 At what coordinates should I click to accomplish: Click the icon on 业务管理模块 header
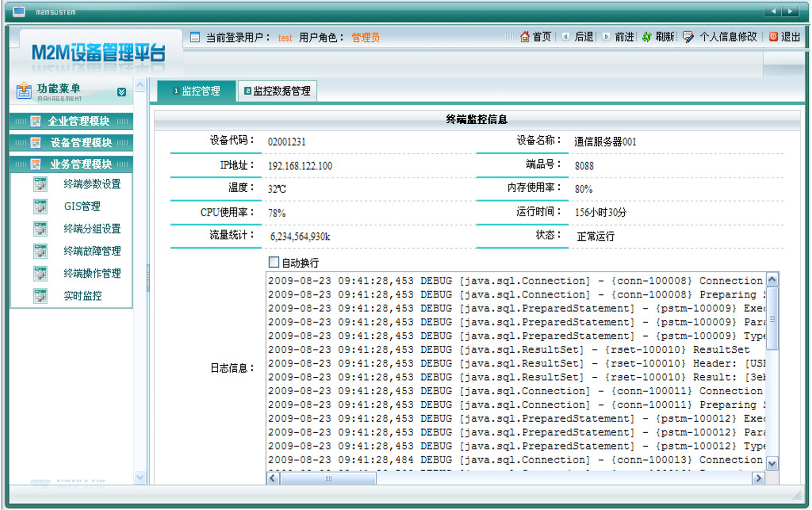pyautogui.click(x=35, y=164)
